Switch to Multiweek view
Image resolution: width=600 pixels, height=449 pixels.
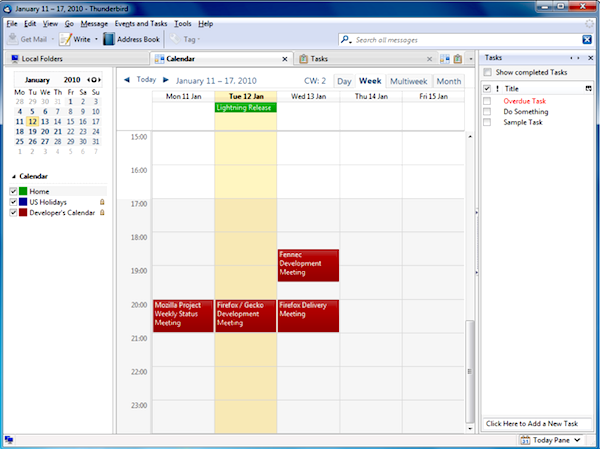pos(409,81)
